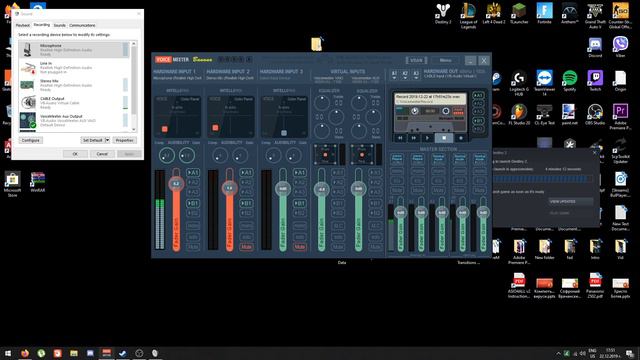Click Steam icon in taskbar
The image size is (640, 360).
coord(122,353)
